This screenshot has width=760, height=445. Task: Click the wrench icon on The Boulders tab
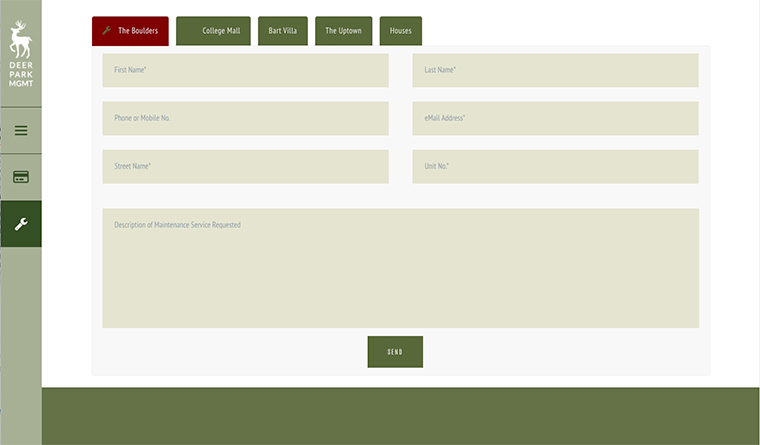coord(106,31)
